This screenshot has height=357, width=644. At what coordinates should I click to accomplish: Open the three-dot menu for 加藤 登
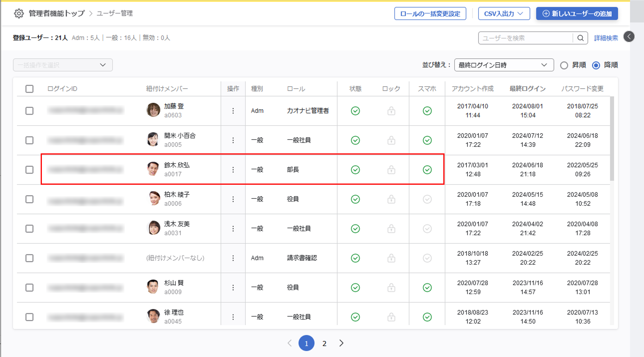pos(233,111)
